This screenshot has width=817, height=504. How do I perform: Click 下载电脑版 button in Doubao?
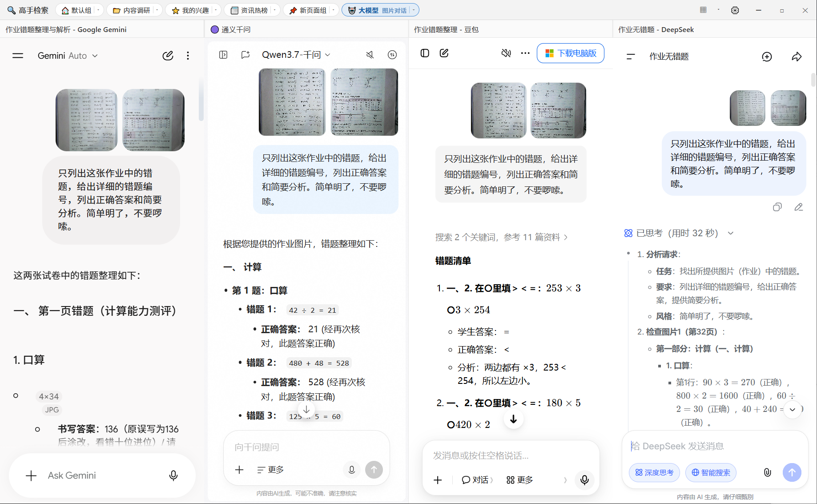pos(570,53)
